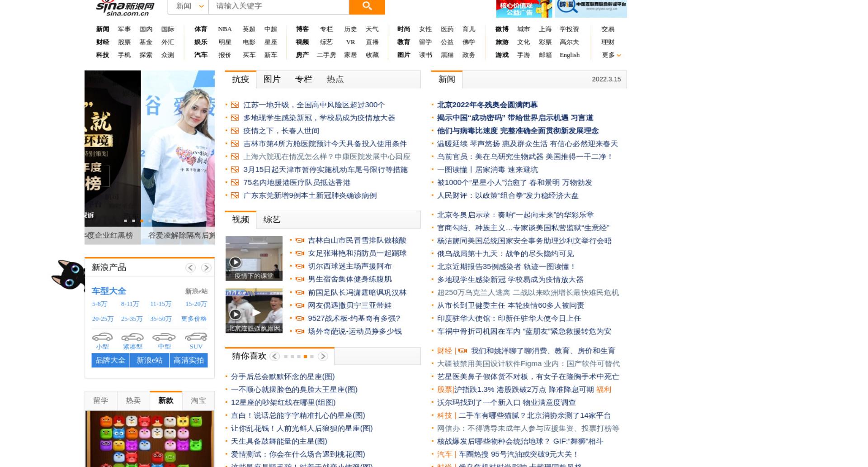This screenshot has height=467, width=868.
Task: Click the orange search magnifier button
Action: [x=367, y=6]
